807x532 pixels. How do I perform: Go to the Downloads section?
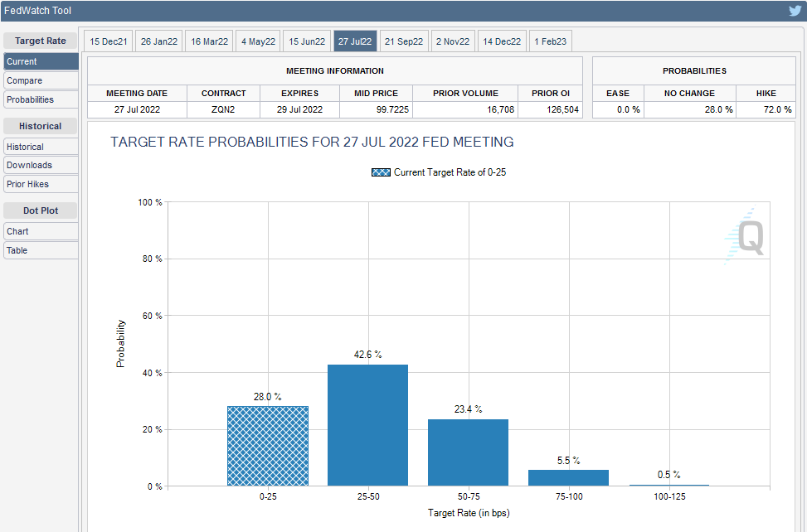click(x=41, y=165)
